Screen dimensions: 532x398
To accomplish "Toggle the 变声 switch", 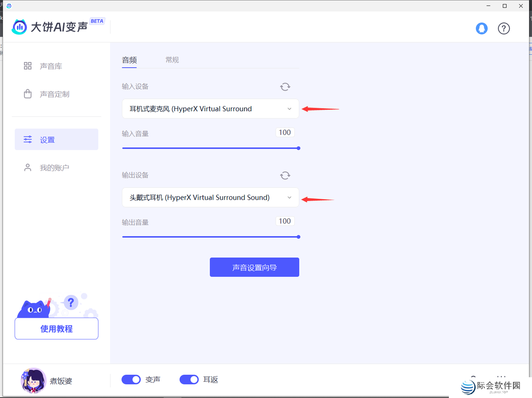I will coord(131,379).
